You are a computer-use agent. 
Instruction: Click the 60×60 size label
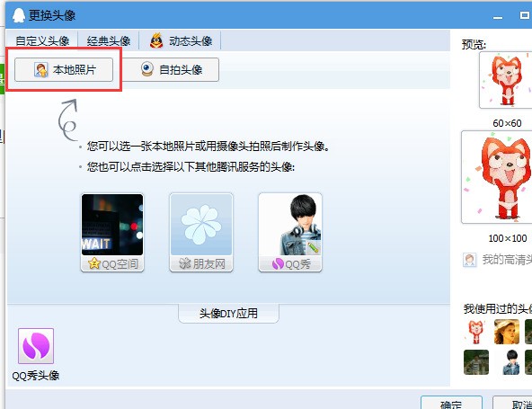[x=507, y=123]
